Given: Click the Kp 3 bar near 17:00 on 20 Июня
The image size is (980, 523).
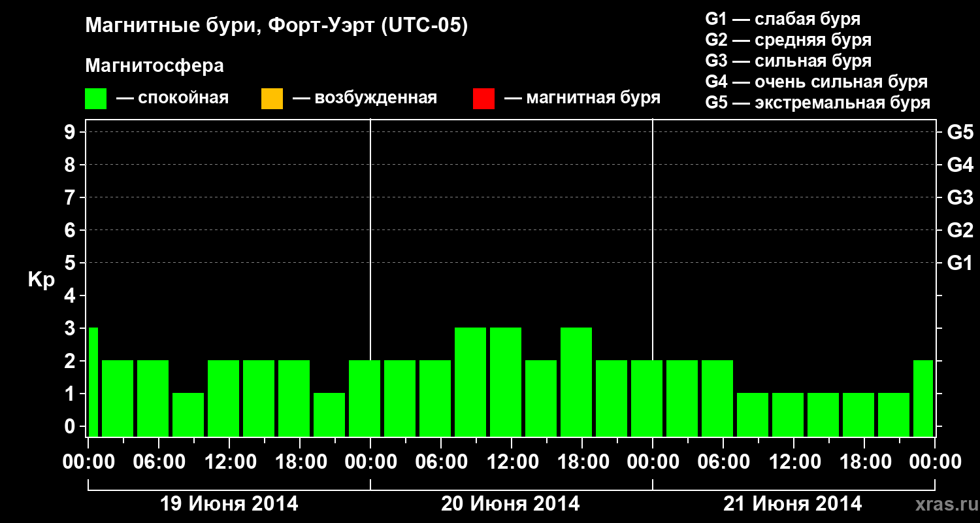Looking at the screenshot, I should [576, 382].
